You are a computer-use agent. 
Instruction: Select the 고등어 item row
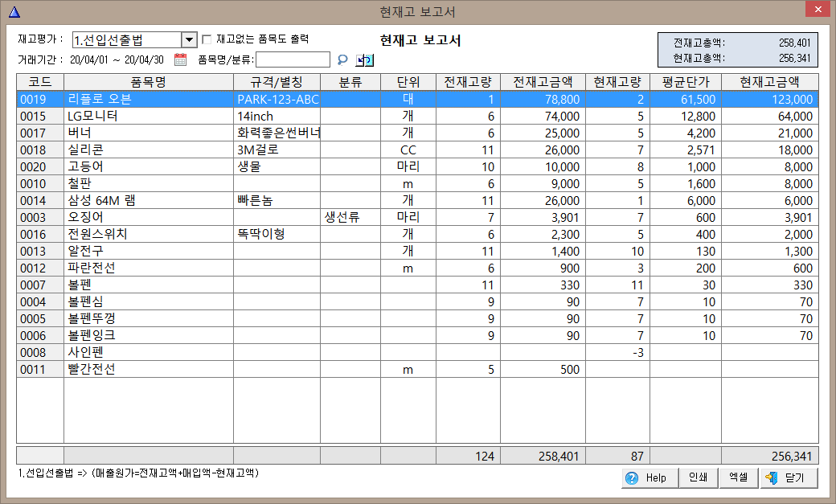coord(417,167)
